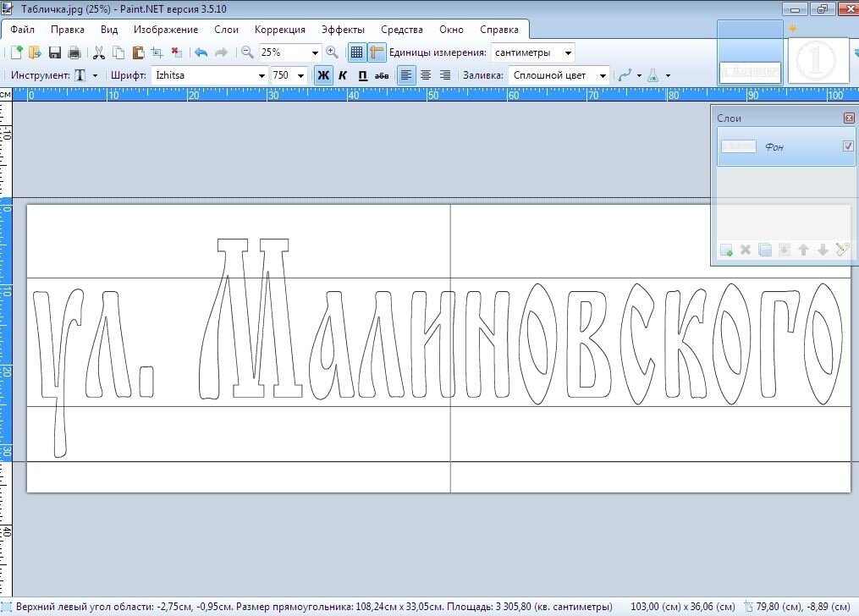Click the Deselect icon

(176, 52)
